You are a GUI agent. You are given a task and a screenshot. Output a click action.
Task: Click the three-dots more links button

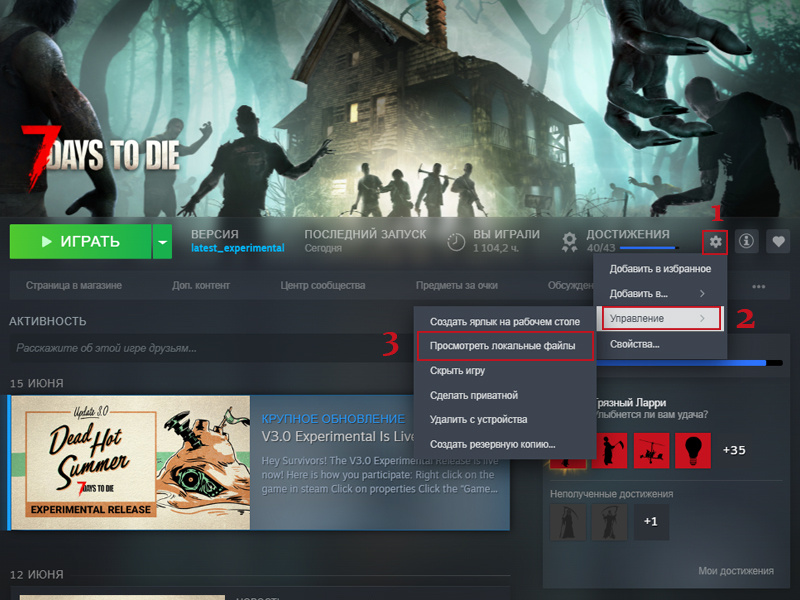click(759, 286)
